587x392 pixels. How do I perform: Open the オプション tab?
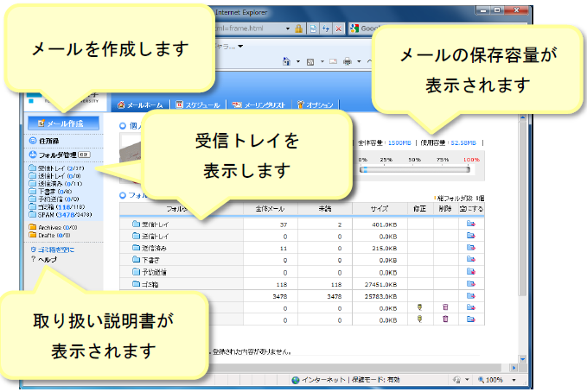316,104
